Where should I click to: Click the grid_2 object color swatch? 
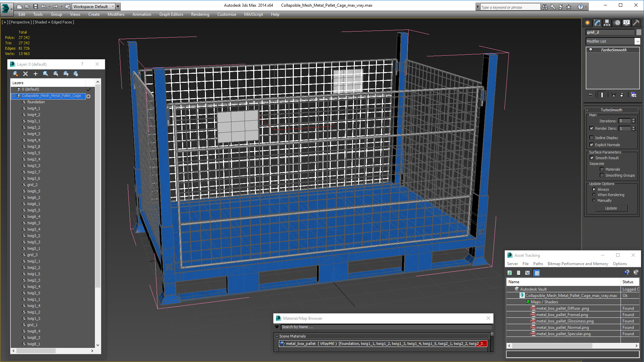tap(639, 32)
